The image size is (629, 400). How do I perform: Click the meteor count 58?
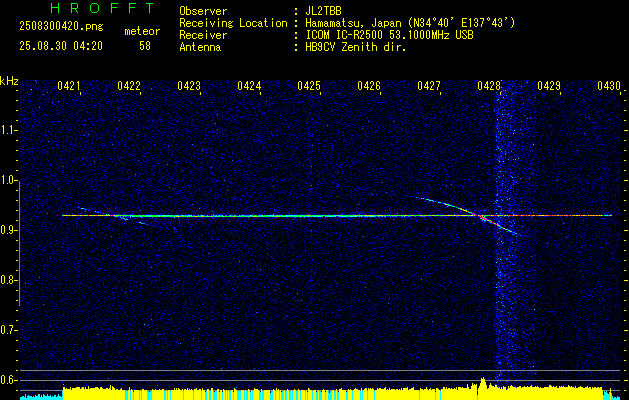(145, 46)
